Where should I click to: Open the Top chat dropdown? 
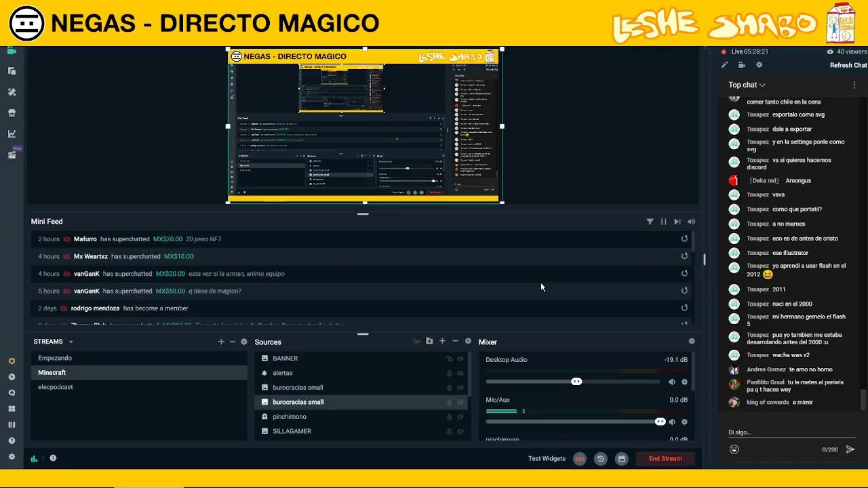point(747,85)
